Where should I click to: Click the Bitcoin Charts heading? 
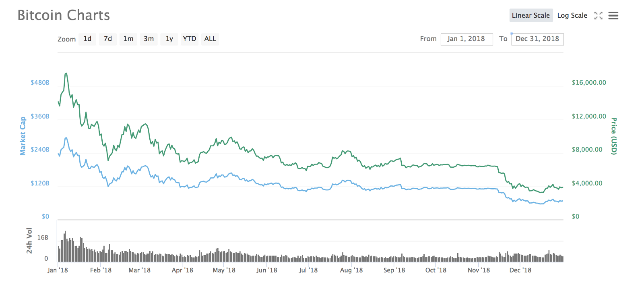coord(64,15)
